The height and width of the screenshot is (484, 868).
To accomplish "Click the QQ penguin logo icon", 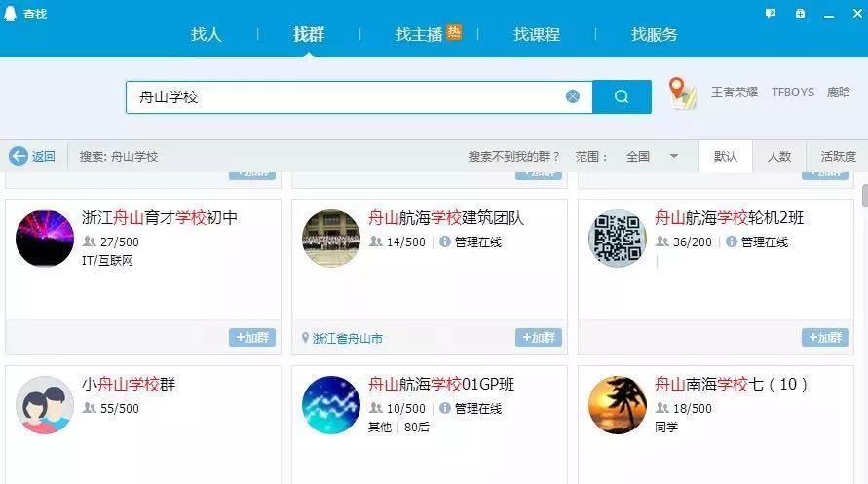I will (10, 14).
